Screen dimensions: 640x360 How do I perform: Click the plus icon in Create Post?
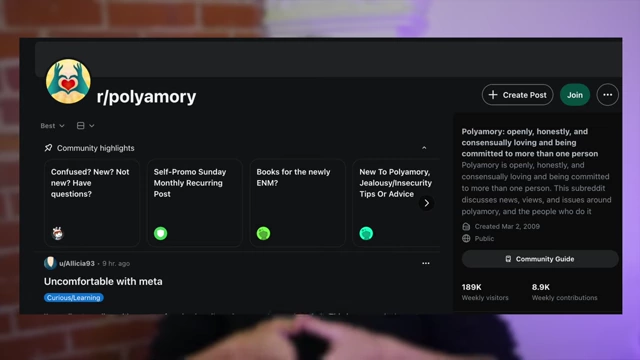tap(493, 95)
